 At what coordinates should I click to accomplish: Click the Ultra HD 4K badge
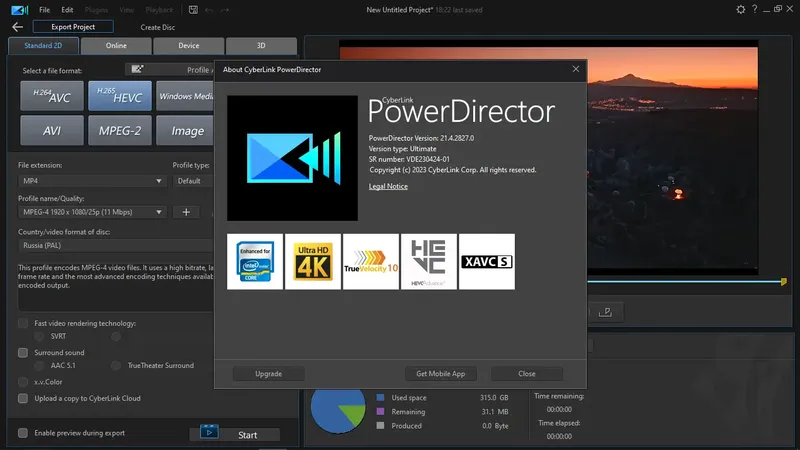click(313, 262)
